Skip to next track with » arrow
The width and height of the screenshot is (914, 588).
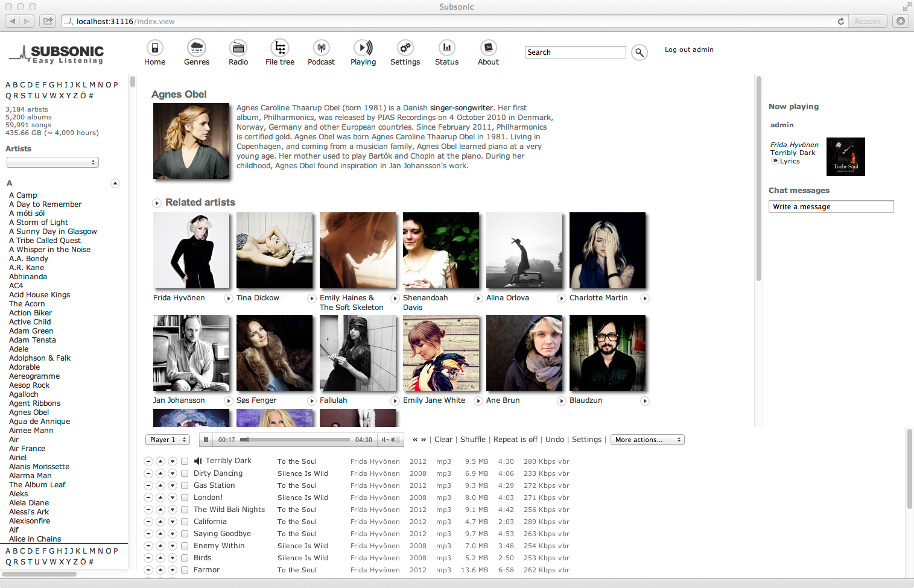pyautogui.click(x=424, y=440)
